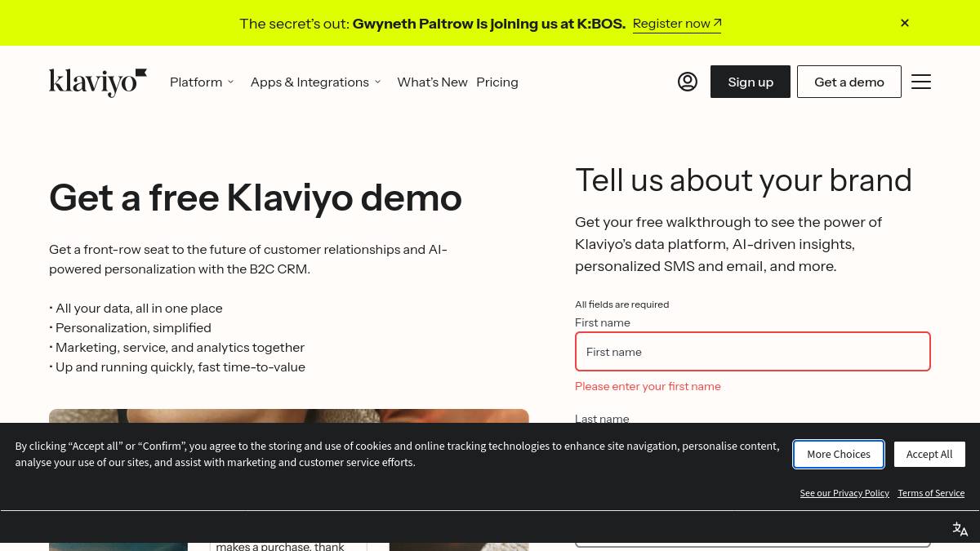Accept all cookies

pyautogui.click(x=929, y=454)
